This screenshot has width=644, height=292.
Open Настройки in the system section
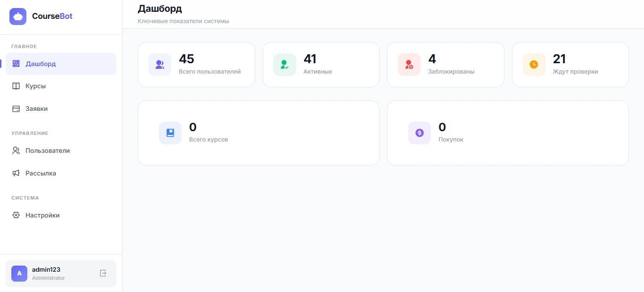click(x=61, y=216)
